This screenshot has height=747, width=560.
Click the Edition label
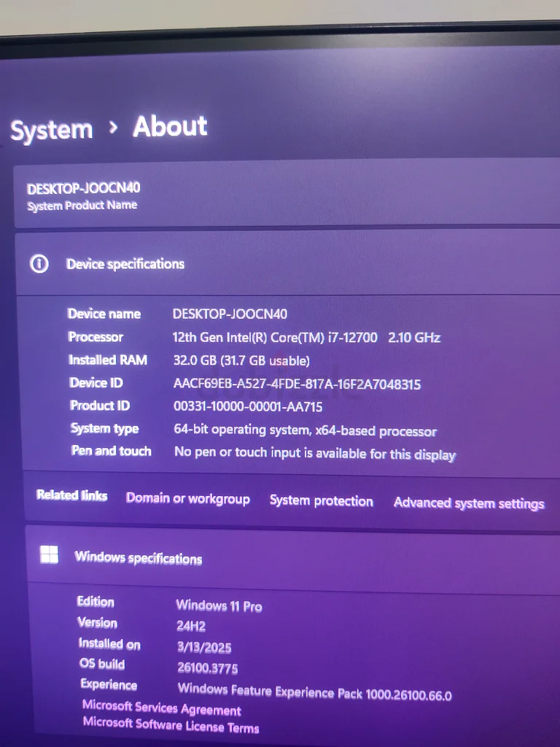[96, 602]
